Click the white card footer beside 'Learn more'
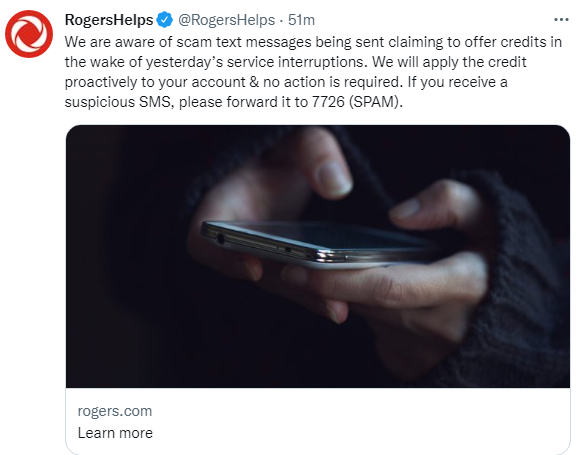 click(x=361, y=422)
